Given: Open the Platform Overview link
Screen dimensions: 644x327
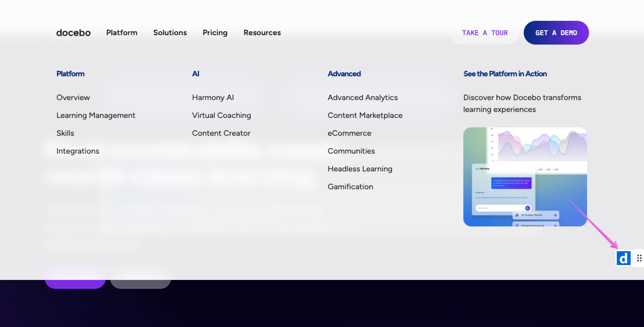Looking at the screenshot, I should click(x=73, y=97).
